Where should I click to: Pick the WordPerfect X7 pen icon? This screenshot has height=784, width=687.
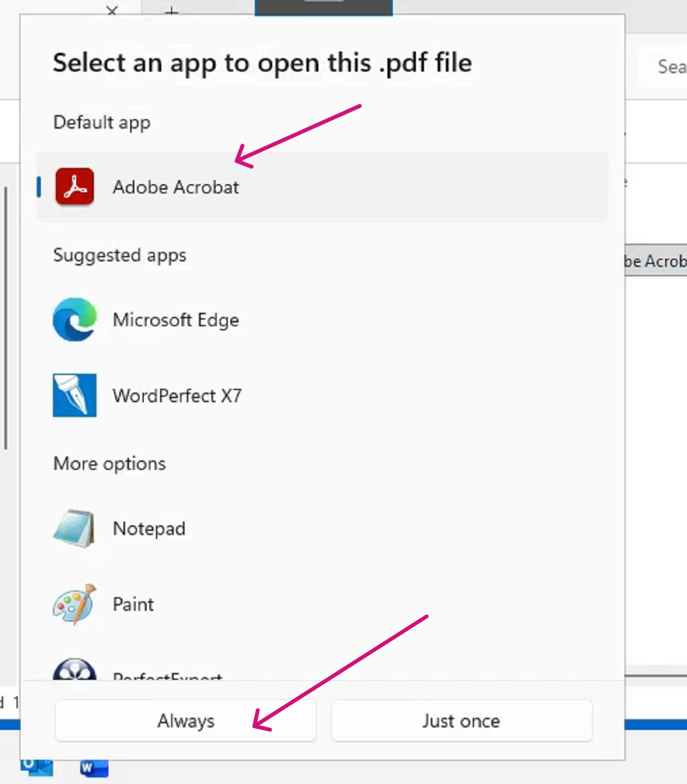coord(75,395)
